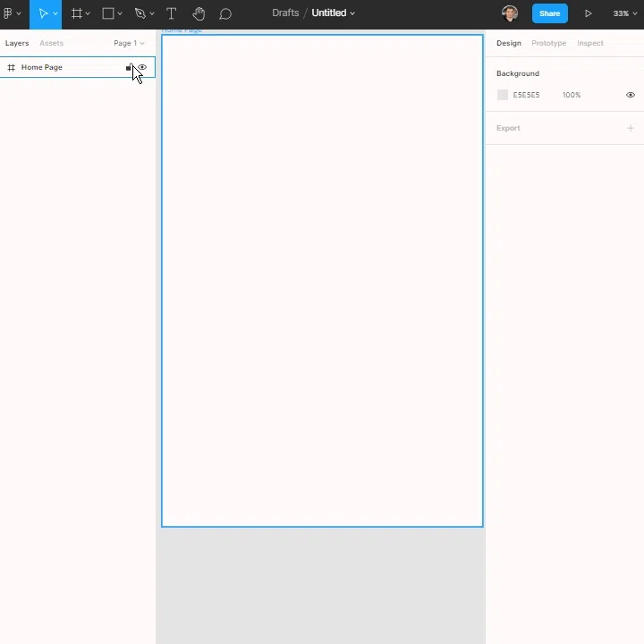The height and width of the screenshot is (644, 644).
Task: Open the Frame tool dropdown arrow
Action: [88, 13]
